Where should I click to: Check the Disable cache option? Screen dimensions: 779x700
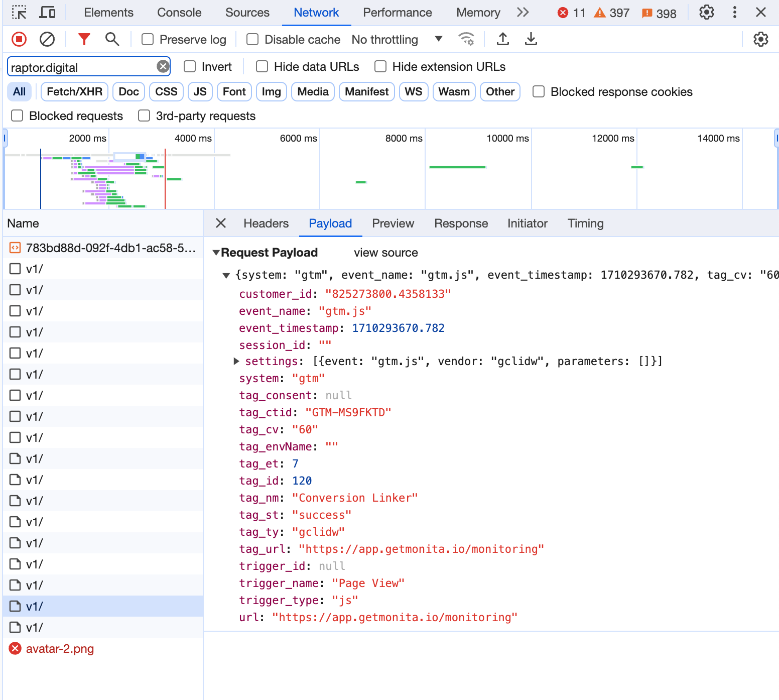[x=252, y=40]
